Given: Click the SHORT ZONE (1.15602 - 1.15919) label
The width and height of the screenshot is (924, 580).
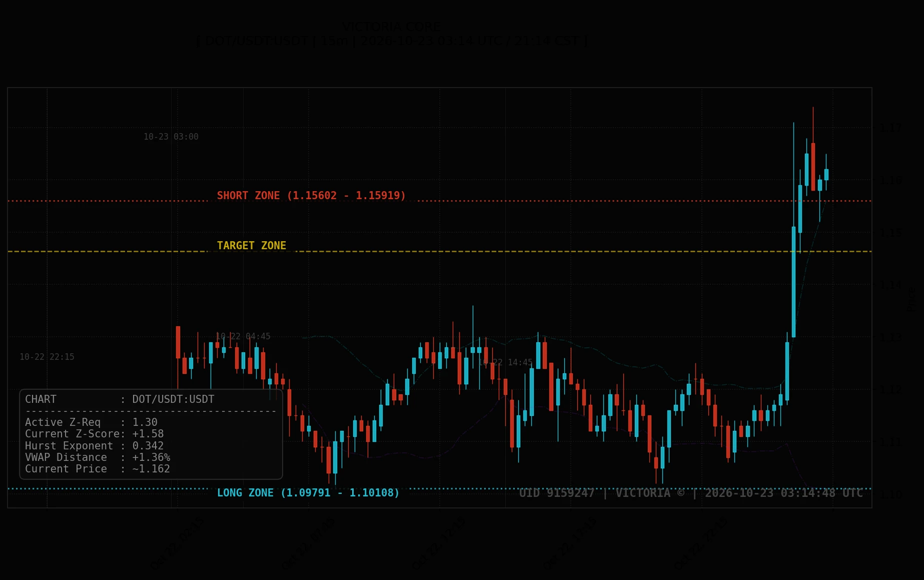Looking at the screenshot, I should tap(311, 196).
